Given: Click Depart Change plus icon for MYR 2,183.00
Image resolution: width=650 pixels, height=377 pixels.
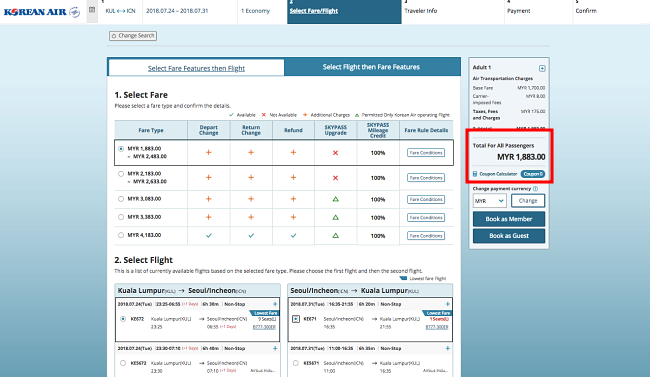Looking at the screenshot, I should click(x=209, y=178).
